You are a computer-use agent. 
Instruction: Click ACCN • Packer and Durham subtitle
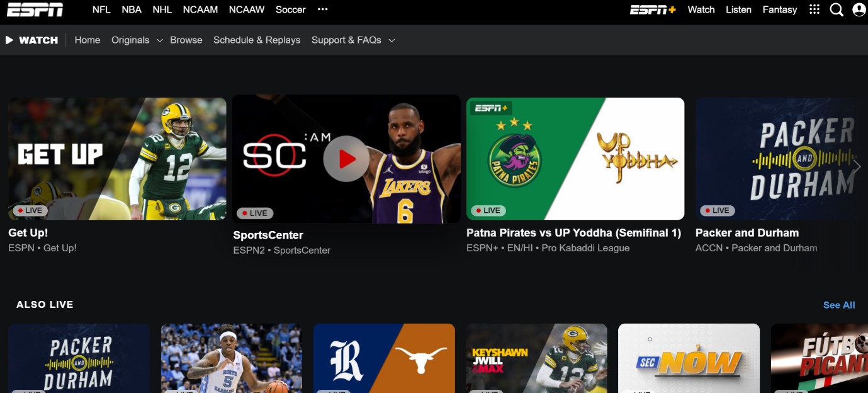pyautogui.click(x=757, y=248)
